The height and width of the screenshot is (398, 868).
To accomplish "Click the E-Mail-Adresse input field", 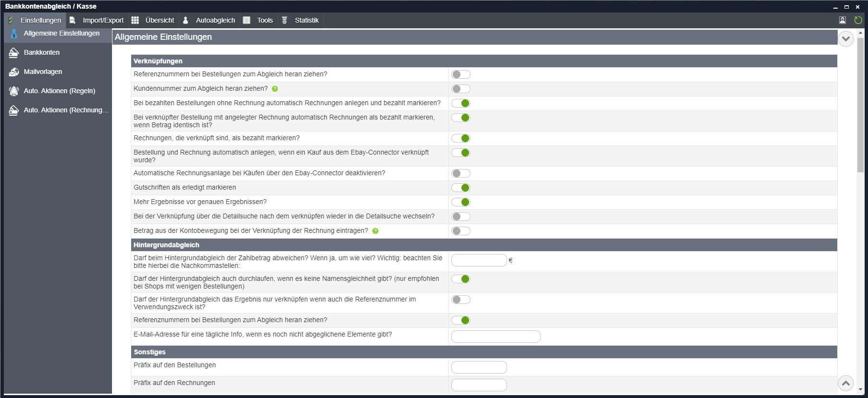I will point(496,337).
